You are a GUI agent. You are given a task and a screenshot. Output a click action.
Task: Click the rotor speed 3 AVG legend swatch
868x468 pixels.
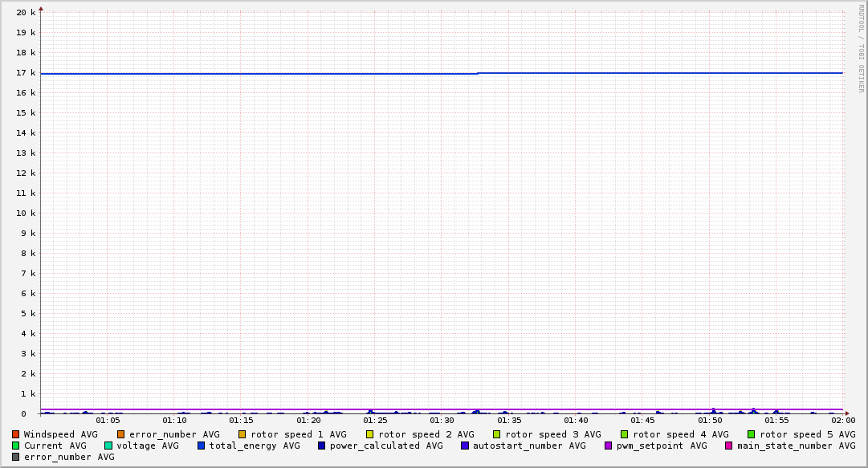[x=497, y=435]
